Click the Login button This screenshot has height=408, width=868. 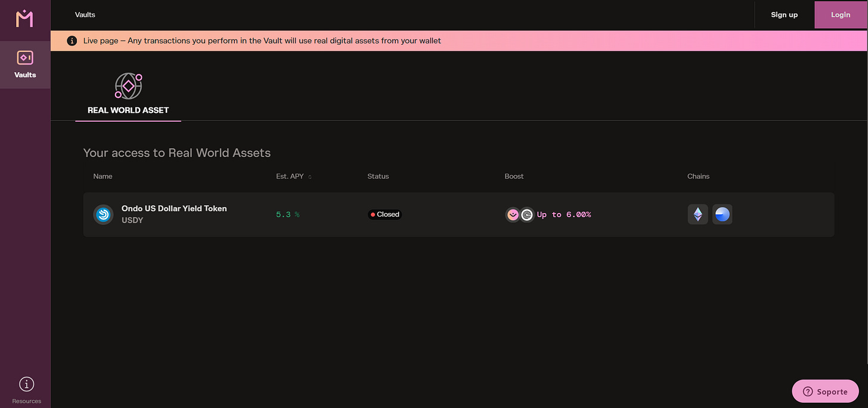point(841,15)
